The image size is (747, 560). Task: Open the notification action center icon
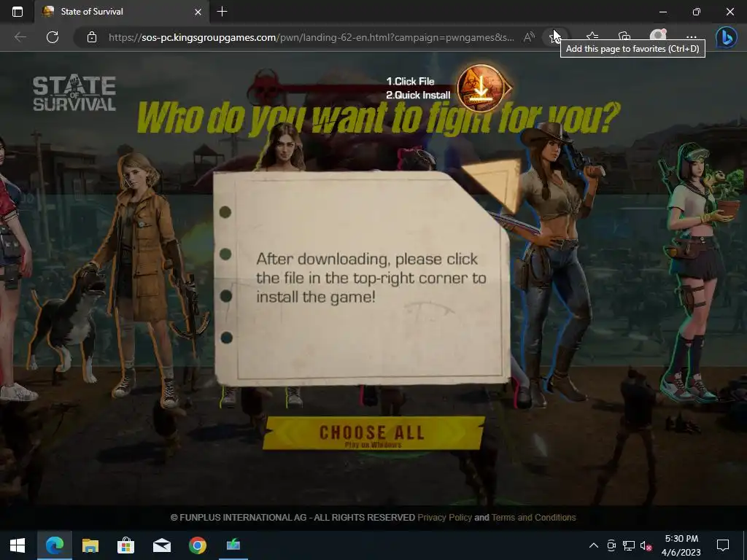pyautogui.click(x=723, y=545)
